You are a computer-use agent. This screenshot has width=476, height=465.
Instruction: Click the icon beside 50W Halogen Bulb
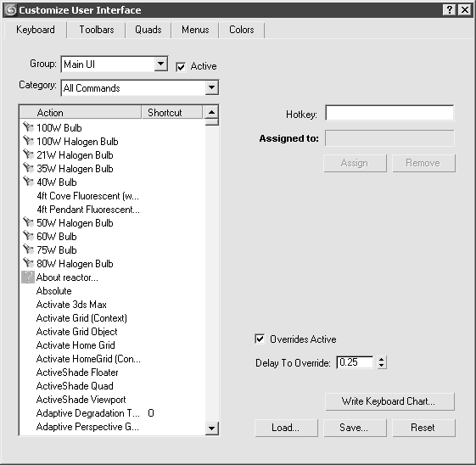pos(28,222)
